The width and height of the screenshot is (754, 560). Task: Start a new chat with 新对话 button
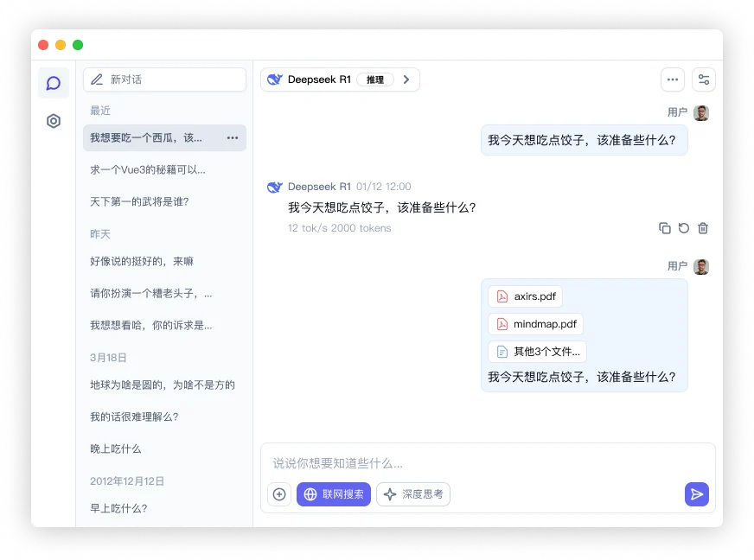[x=164, y=80]
